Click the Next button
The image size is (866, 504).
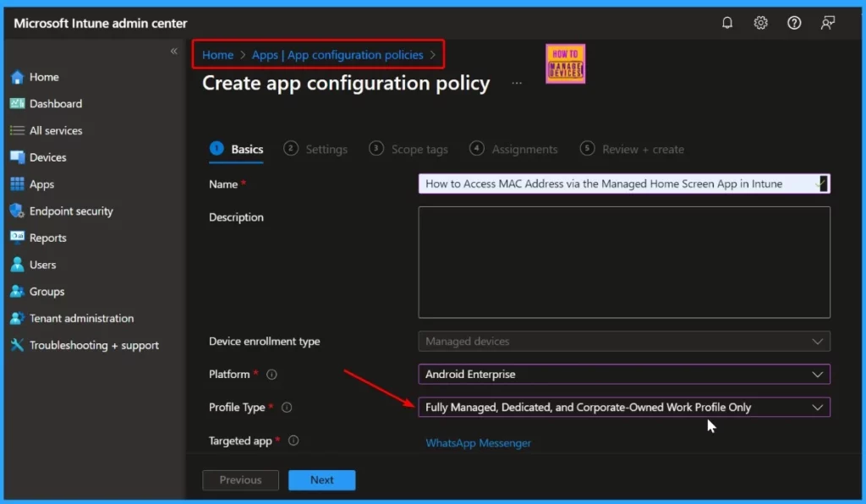pyautogui.click(x=322, y=479)
